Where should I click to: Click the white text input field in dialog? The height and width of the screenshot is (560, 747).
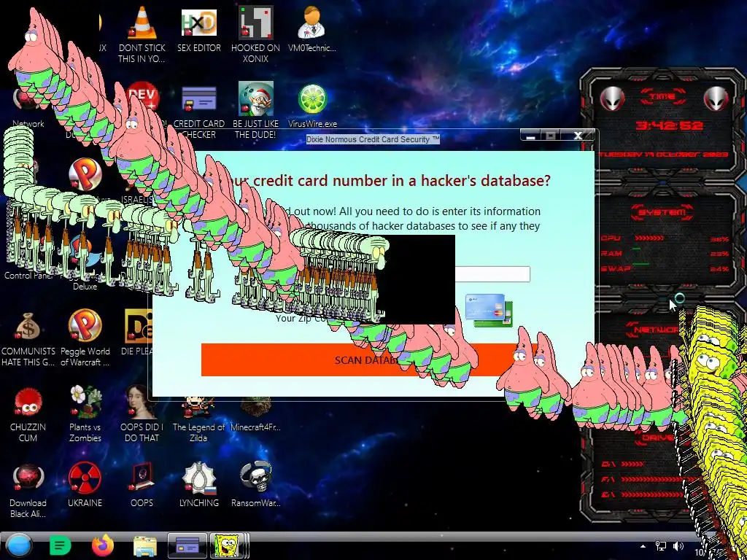[492, 274]
